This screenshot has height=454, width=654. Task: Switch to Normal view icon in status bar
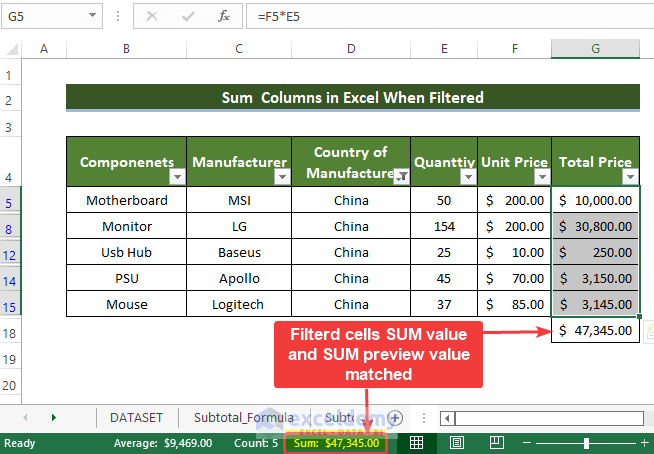click(x=416, y=443)
